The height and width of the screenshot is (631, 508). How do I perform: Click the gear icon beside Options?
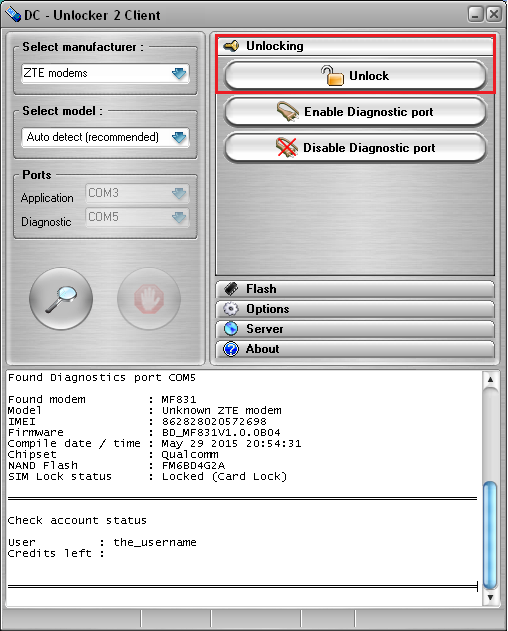pyautogui.click(x=231, y=309)
